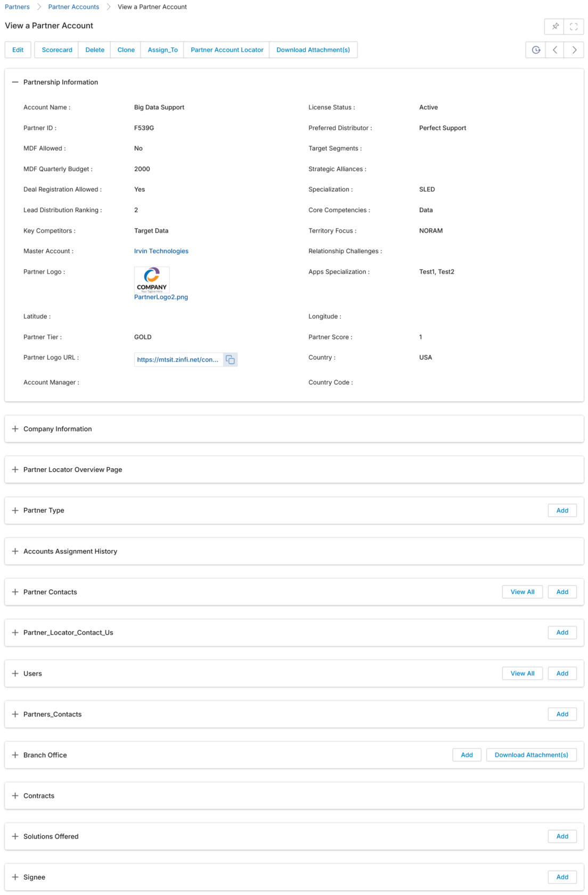Expand the Contracts section
Screen dimensions: 588x895
pyautogui.click(x=15, y=795)
